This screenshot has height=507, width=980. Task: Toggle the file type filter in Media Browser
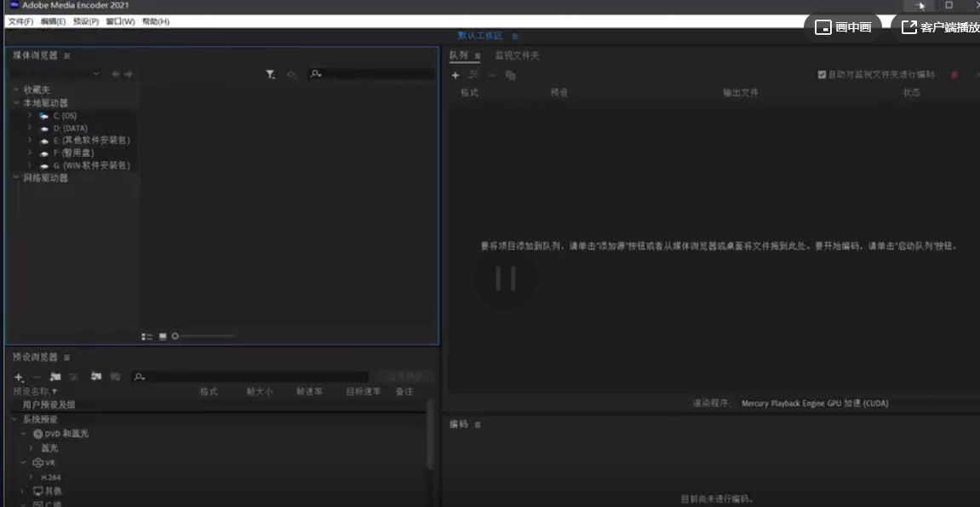(270, 74)
